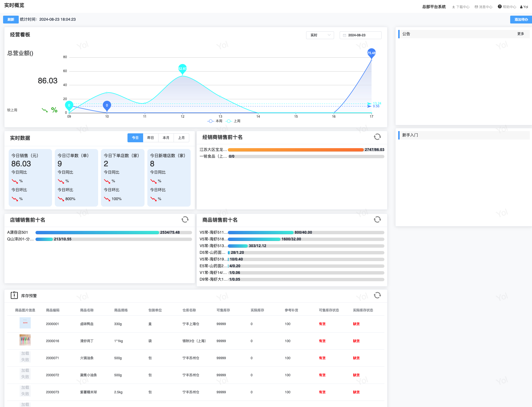This screenshot has width=532, height=407.
Task: Open the 2024-08-23 date picker
Action: pyautogui.click(x=360, y=35)
